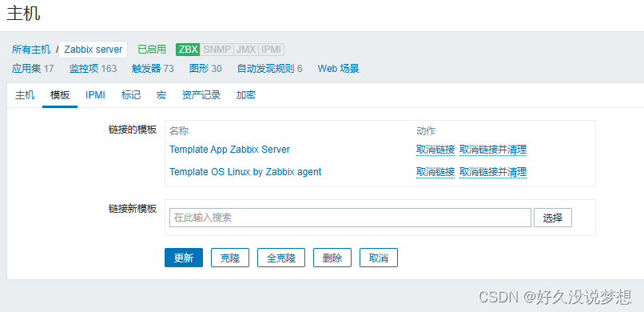Click 取消链接并清理 for Template App Zabbix Server
The image size is (644, 312).
pos(493,150)
